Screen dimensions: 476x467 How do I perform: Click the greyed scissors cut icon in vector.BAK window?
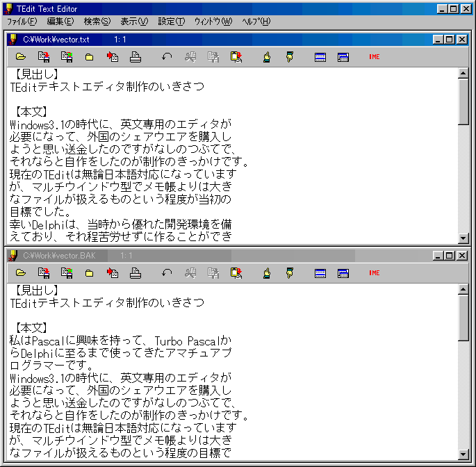(190, 272)
